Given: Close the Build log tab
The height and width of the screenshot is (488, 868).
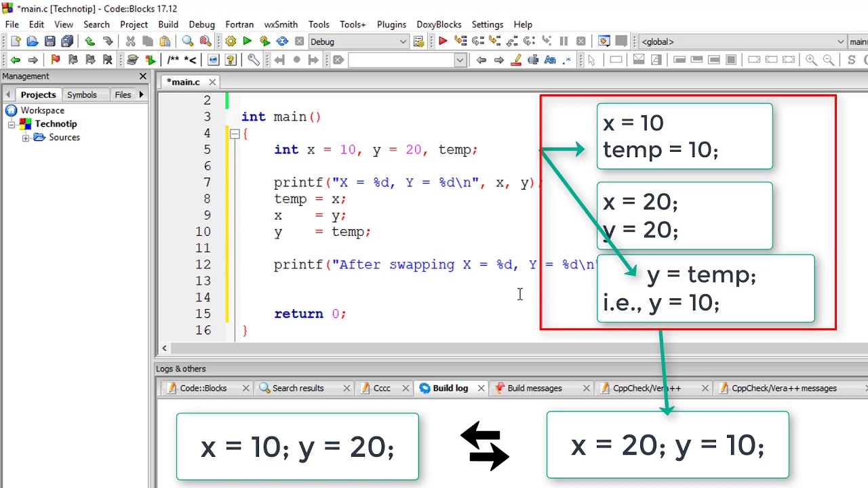Looking at the screenshot, I should [481, 388].
